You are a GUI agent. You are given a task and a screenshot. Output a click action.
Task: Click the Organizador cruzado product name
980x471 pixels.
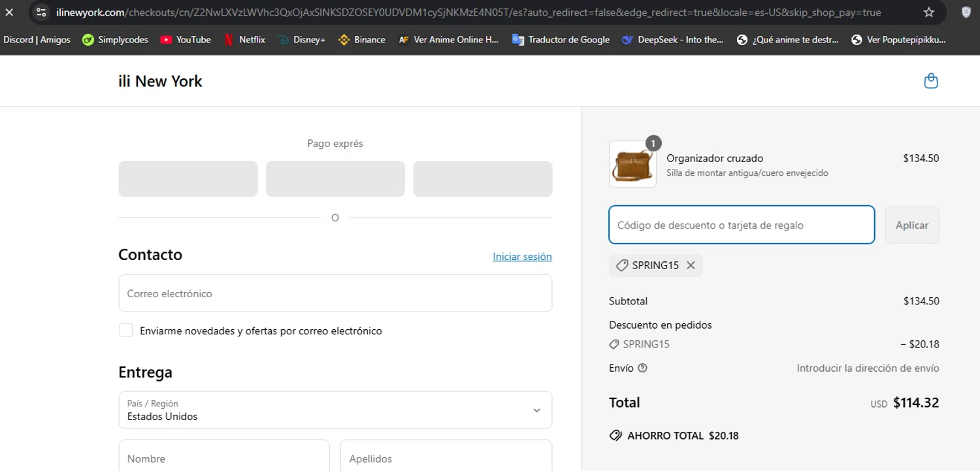click(x=715, y=158)
